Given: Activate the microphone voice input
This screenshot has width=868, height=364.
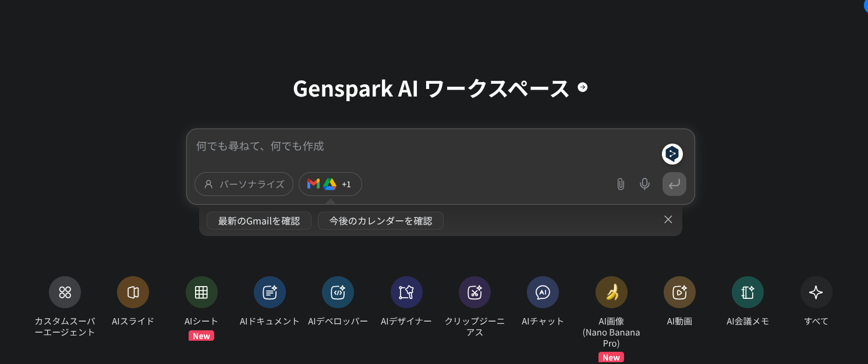Looking at the screenshot, I should click(644, 184).
